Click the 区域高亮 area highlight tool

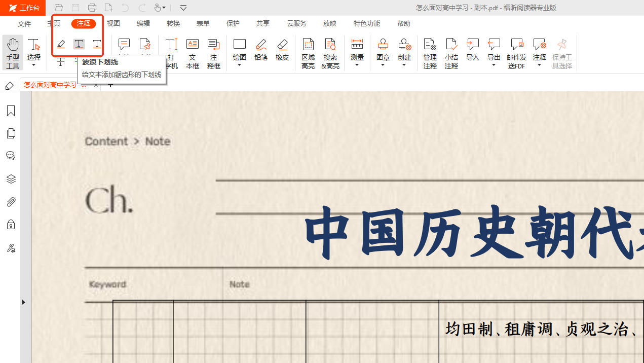[x=308, y=53]
